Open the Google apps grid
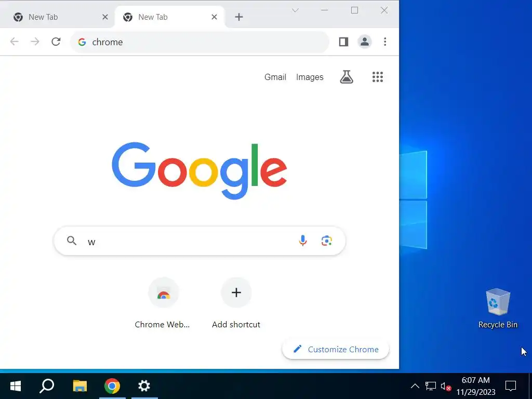Viewport: 532px width, 399px height. tap(378, 77)
